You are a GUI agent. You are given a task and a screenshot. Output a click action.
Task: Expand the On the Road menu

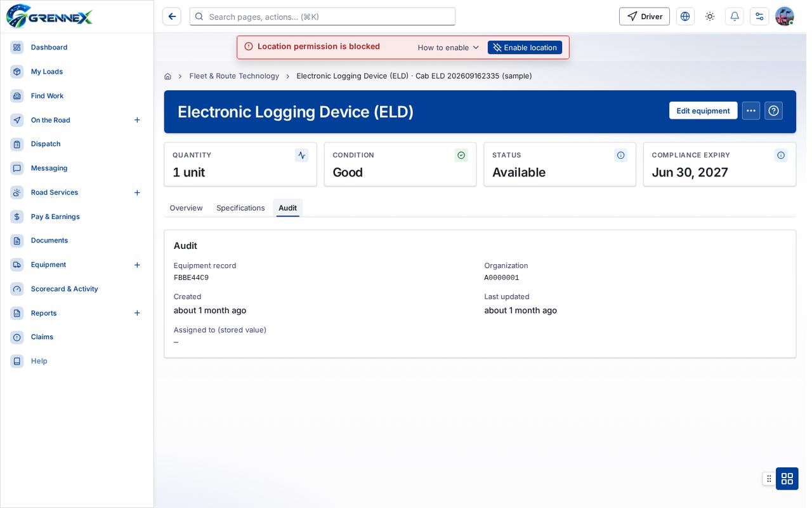pyautogui.click(x=137, y=120)
